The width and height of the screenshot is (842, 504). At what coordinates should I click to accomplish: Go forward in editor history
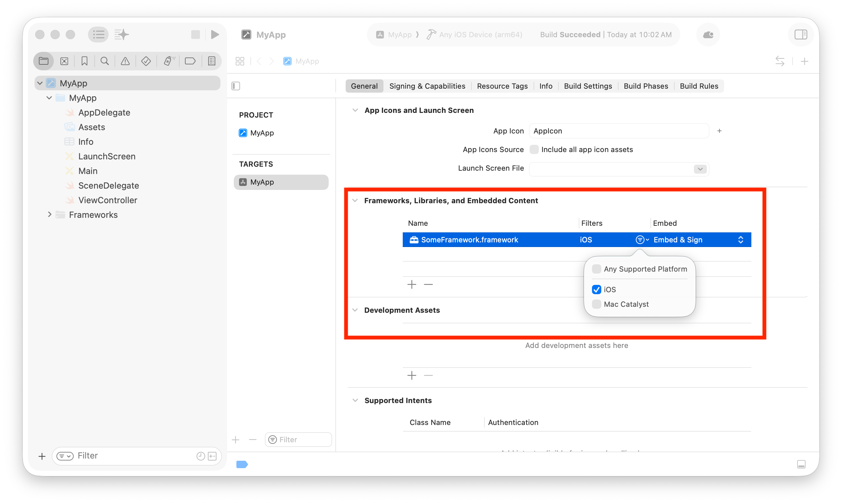[272, 61]
